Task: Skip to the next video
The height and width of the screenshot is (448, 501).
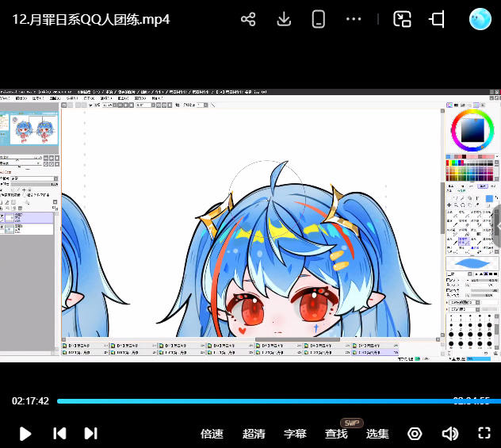Action: tap(90, 433)
